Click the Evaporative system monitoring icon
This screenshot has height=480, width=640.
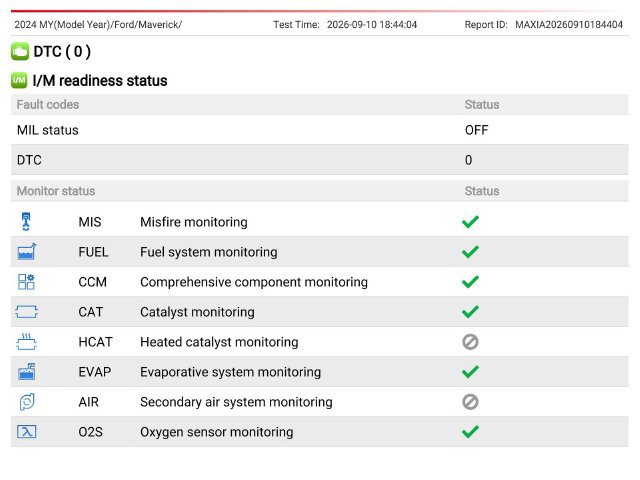27,371
